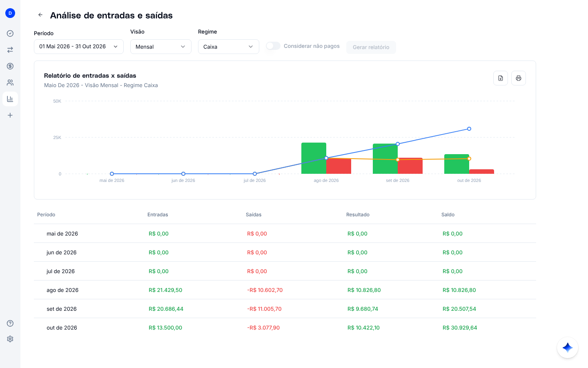Expand the Regime 'Caixa' dropdown

229,47
